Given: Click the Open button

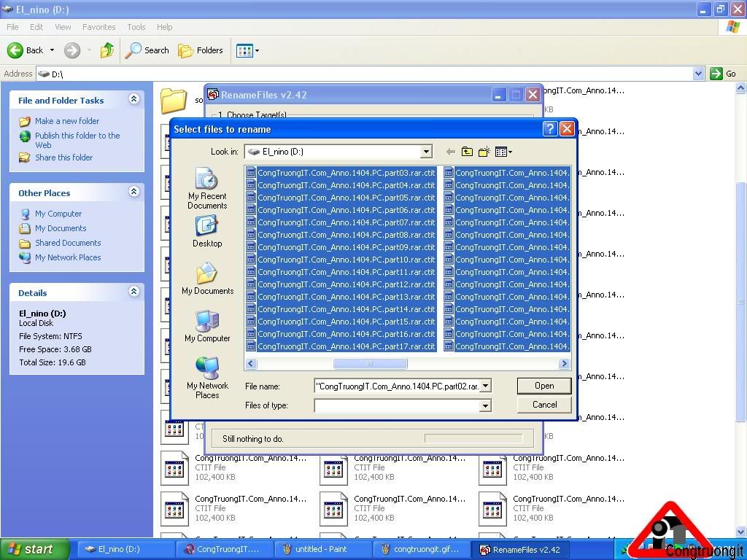Looking at the screenshot, I should pyautogui.click(x=544, y=386).
